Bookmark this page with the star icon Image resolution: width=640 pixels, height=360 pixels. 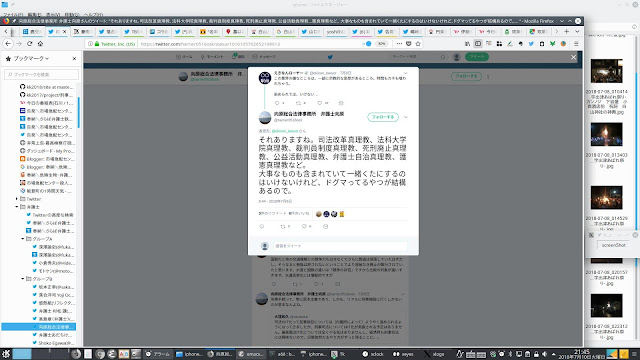(418, 44)
